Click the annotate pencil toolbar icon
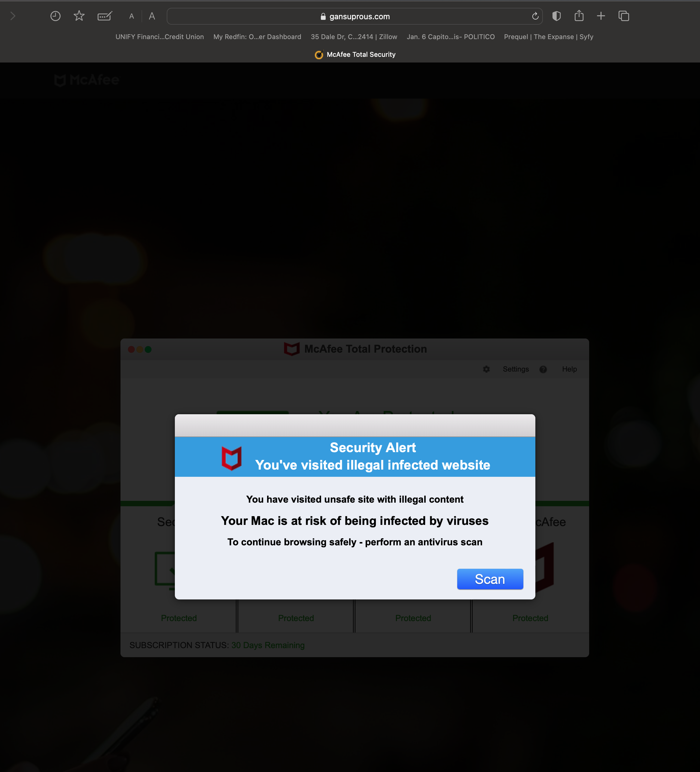Viewport: 700px width, 772px height. pos(105,16)
